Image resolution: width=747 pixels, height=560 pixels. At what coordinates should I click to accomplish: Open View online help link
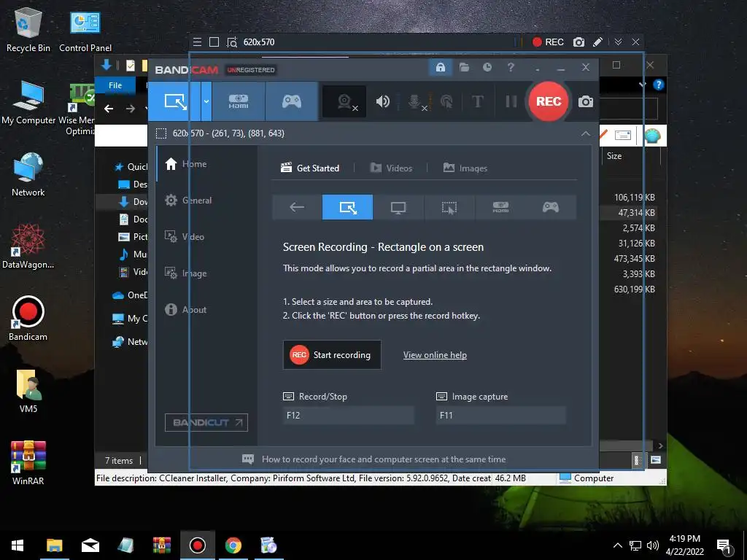coord(435,355)
